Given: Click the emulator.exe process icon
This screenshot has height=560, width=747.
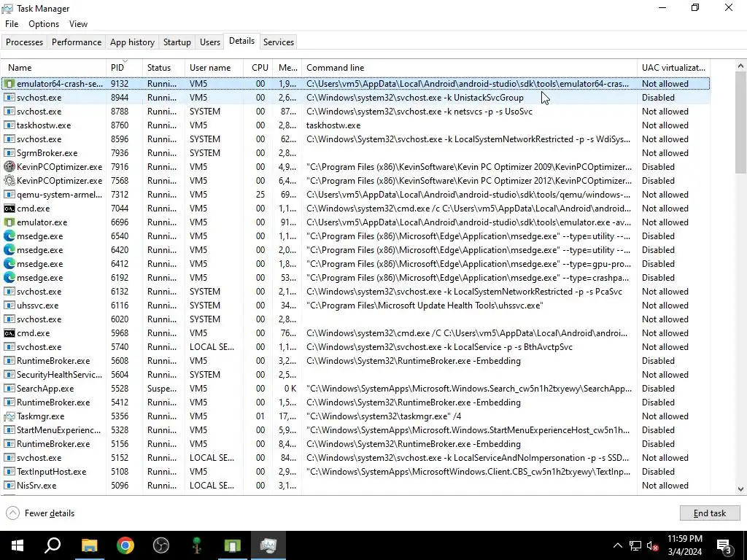Looking at the screenshot, I should click(x=9, y=222).
